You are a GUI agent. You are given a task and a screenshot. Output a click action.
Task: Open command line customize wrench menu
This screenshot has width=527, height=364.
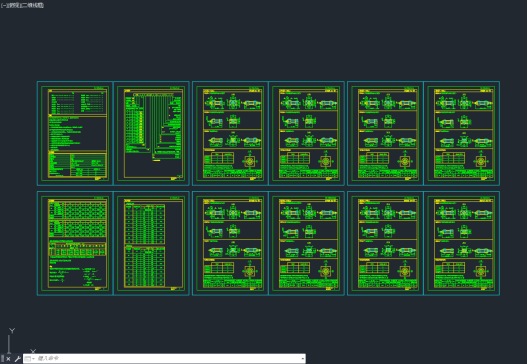click(18, 359)
